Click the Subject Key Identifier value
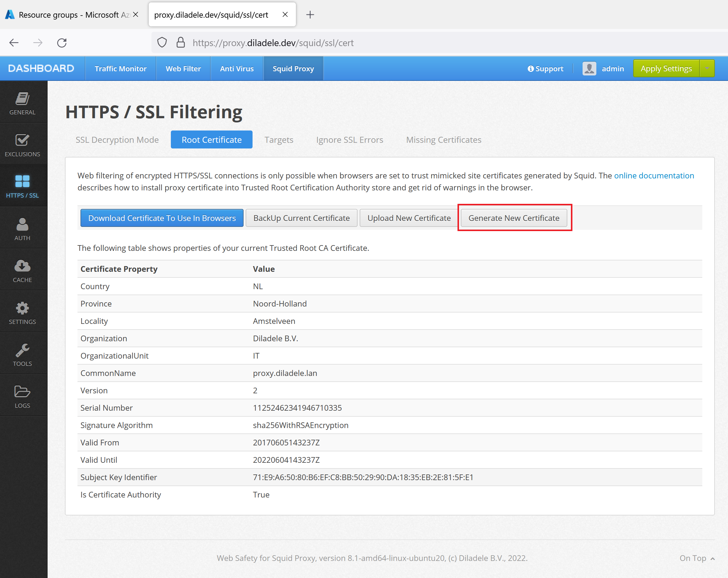Screen dimensions: 728x578 [x=363, y=477]
